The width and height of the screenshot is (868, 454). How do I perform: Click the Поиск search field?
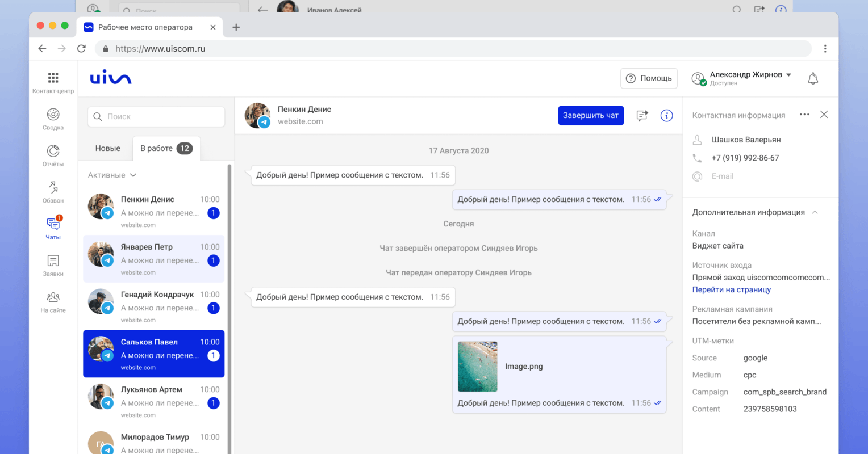156,116
